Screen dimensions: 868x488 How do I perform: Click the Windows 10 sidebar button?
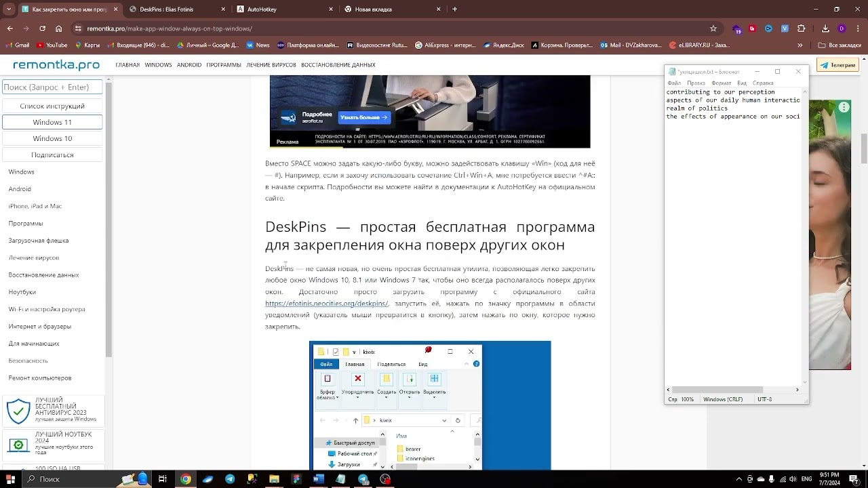52,138
